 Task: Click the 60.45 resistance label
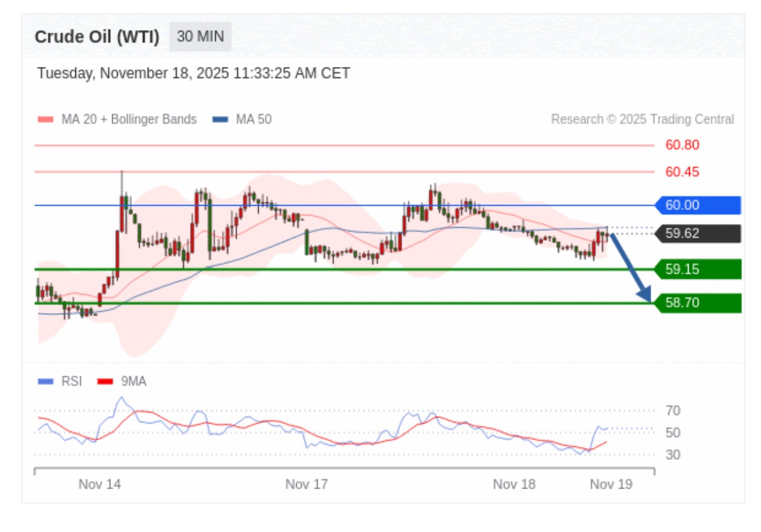coord(682,172)
